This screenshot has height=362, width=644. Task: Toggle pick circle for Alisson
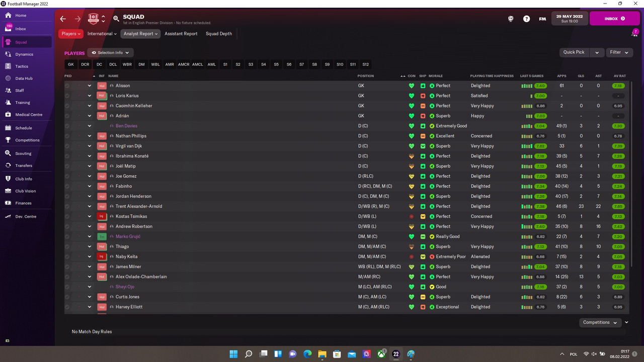[67, 85]
